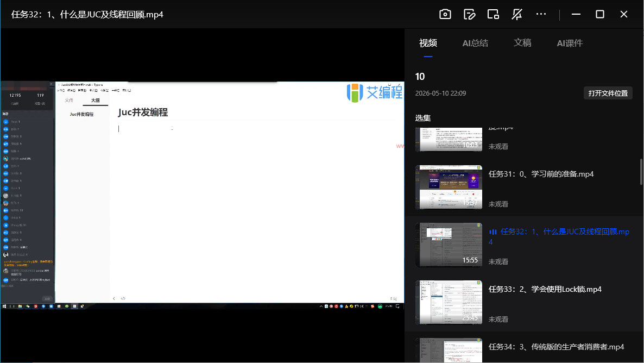Click 未观看 status under 任务31

[x=498, y=204]
